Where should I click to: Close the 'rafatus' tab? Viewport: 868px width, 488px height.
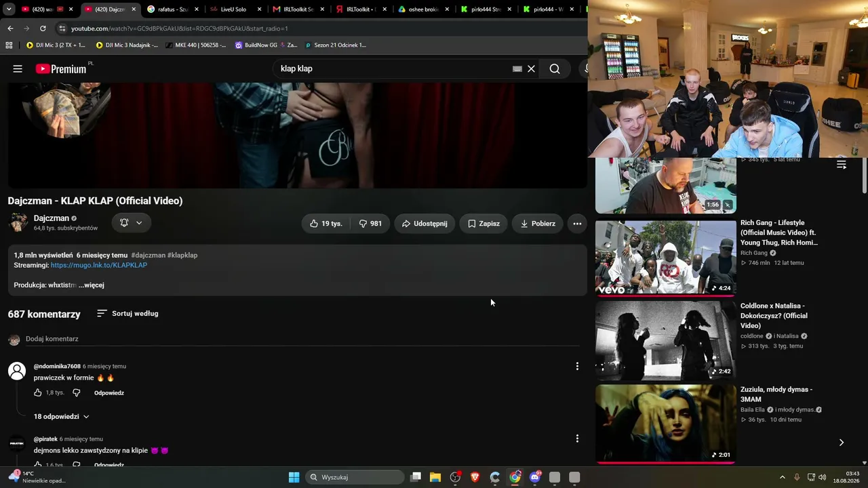[x=197, y=9]
